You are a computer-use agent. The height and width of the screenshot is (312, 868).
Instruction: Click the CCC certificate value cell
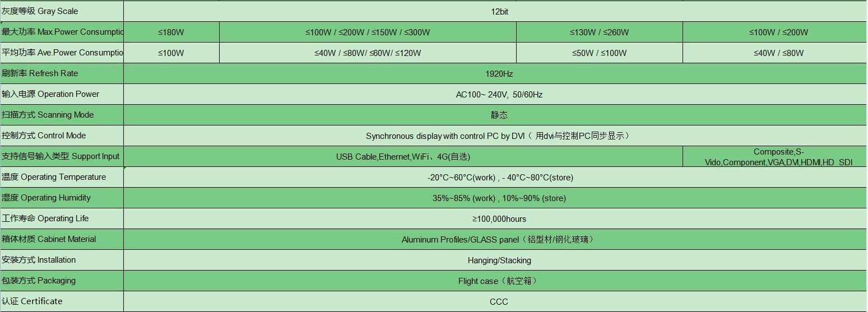[x=499, y=302]
